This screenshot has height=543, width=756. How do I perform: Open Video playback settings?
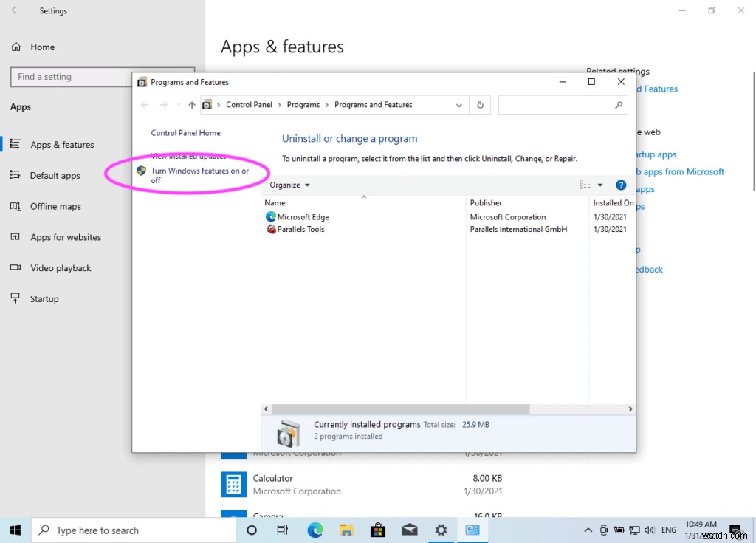coord(61,267)
